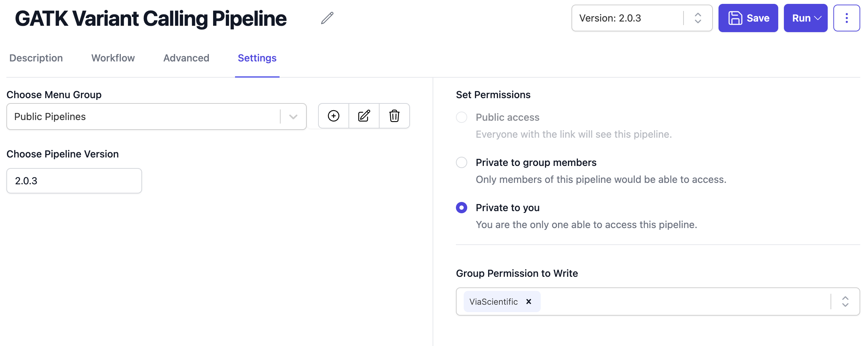The image size is (868, 346).
Task: Open the Version 2.0.3 selector
Action: 642,18
